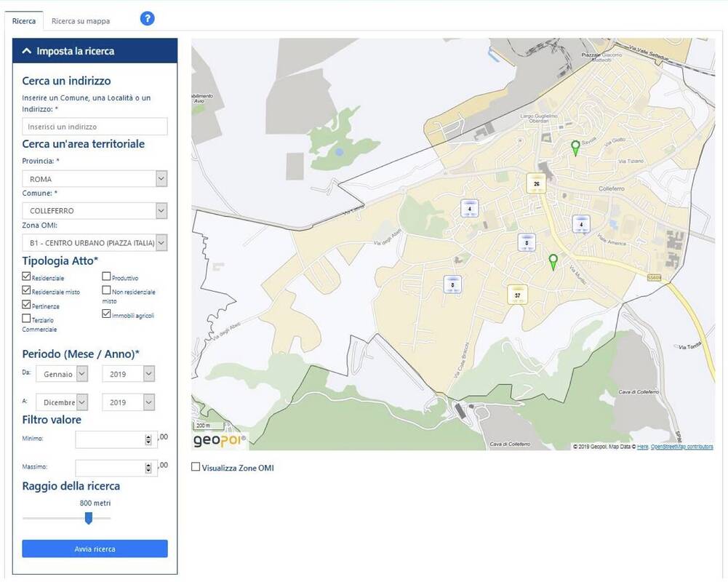The width and height of the screenshot is (728, 582).
Task: Open the start month dropdown showing Gennaio
Action: tap(62, 374)
